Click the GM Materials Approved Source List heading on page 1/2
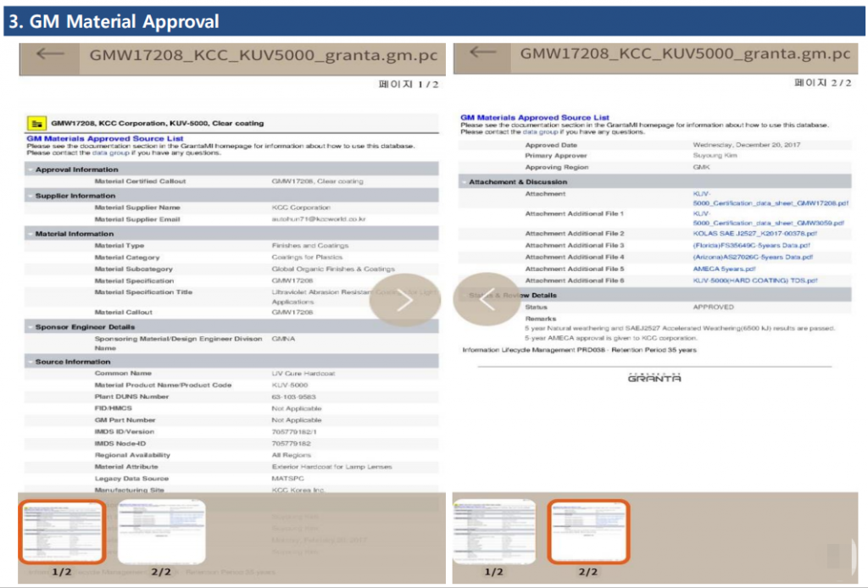This screenshot has height=588, width=868. 105,138
